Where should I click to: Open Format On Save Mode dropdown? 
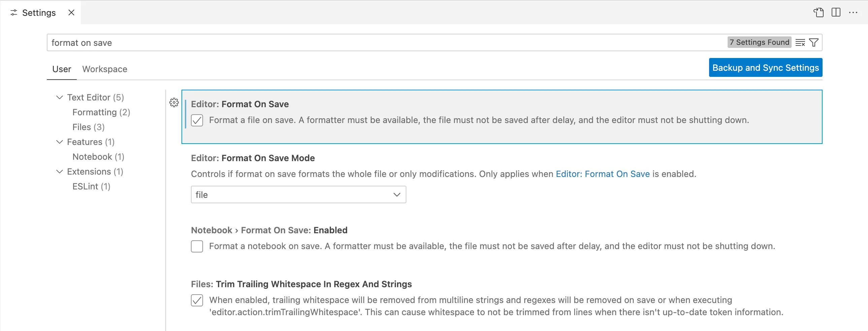click(298, 195)
